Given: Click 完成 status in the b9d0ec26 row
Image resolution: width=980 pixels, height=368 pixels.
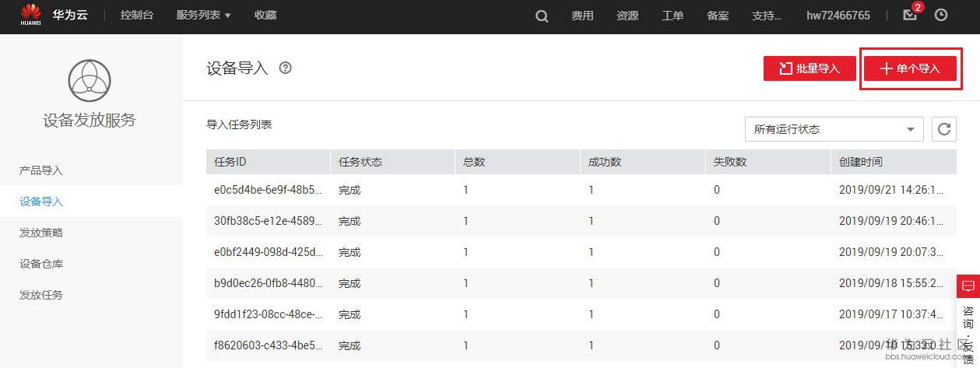Looking at the screenshot, I should 349,283.
